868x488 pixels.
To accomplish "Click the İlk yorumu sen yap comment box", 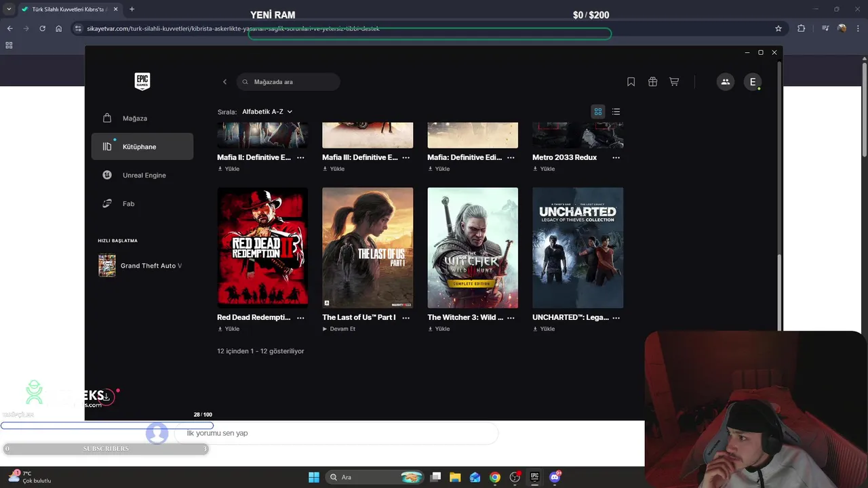I will coord(336,433).
